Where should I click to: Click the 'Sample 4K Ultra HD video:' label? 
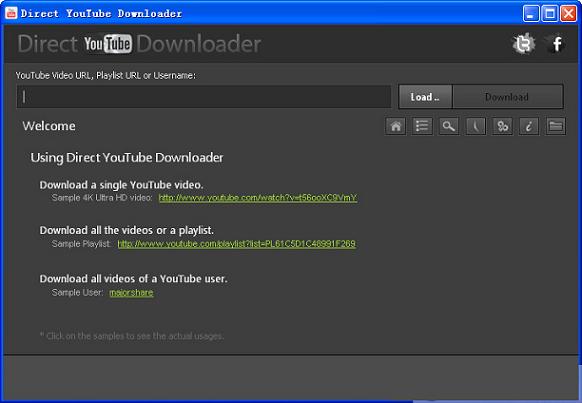coord(102,198)
